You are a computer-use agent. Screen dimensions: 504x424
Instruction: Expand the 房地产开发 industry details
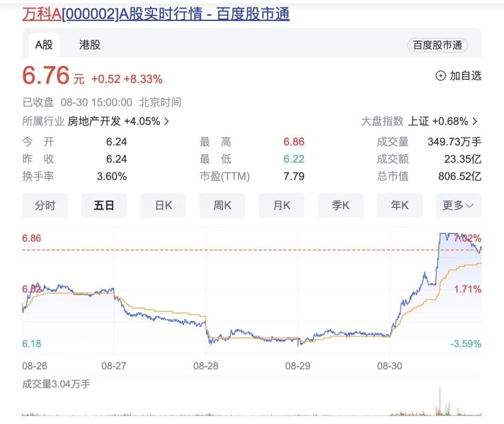119,121
